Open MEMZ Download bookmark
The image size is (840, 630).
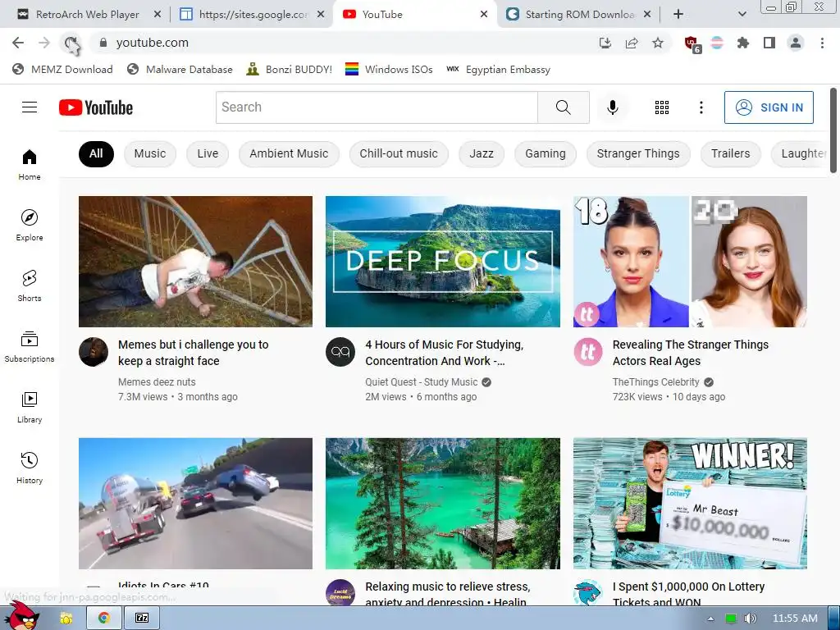tap(62, 69)
